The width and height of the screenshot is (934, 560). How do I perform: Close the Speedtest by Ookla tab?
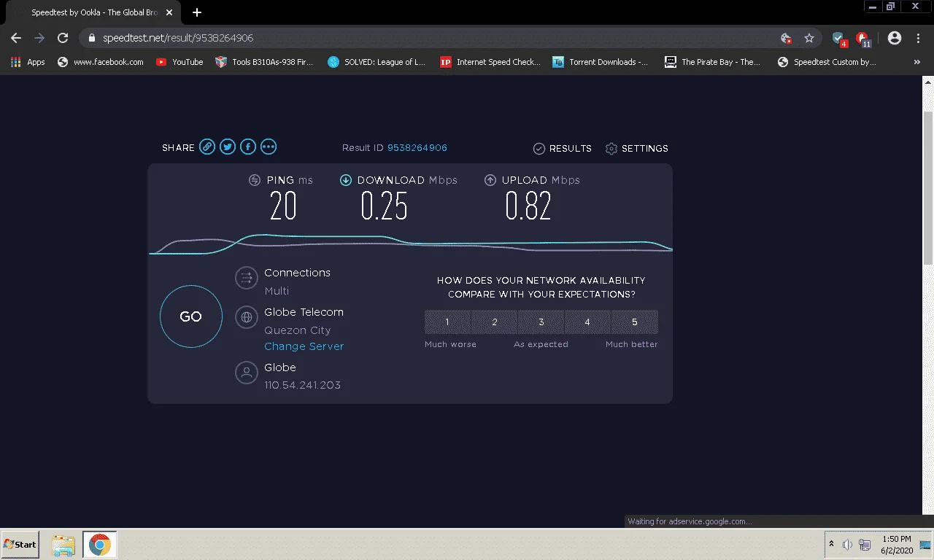169,12
